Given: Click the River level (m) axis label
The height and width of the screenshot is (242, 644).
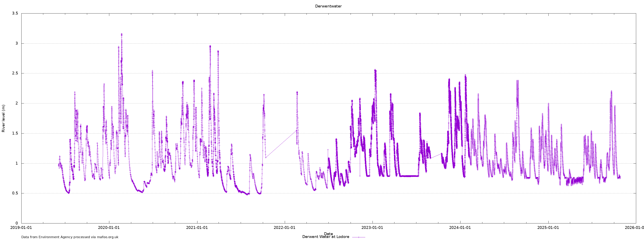Looking at the screenshot, I should 3,118.
